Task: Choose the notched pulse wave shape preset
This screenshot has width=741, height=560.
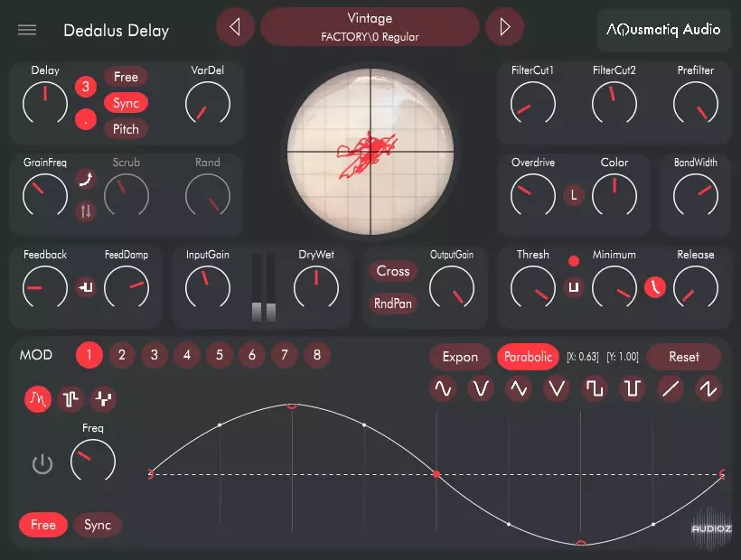Action: tap(633, 388)
